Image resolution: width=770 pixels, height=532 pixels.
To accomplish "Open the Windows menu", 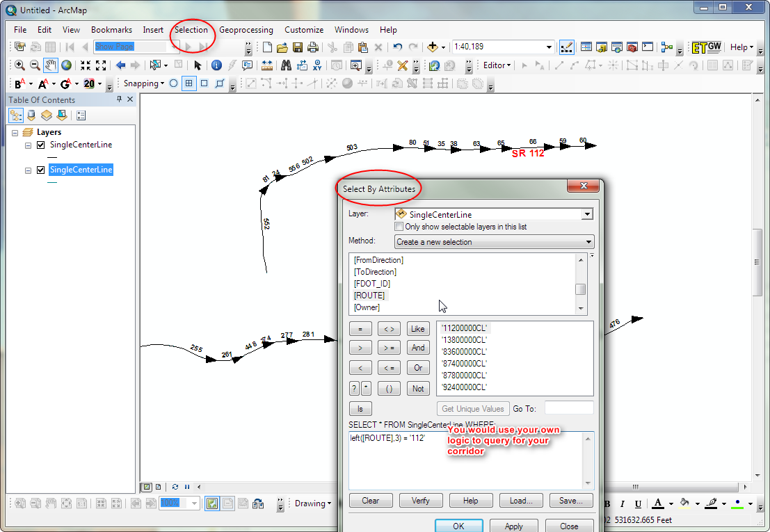I will pos(351,30).
